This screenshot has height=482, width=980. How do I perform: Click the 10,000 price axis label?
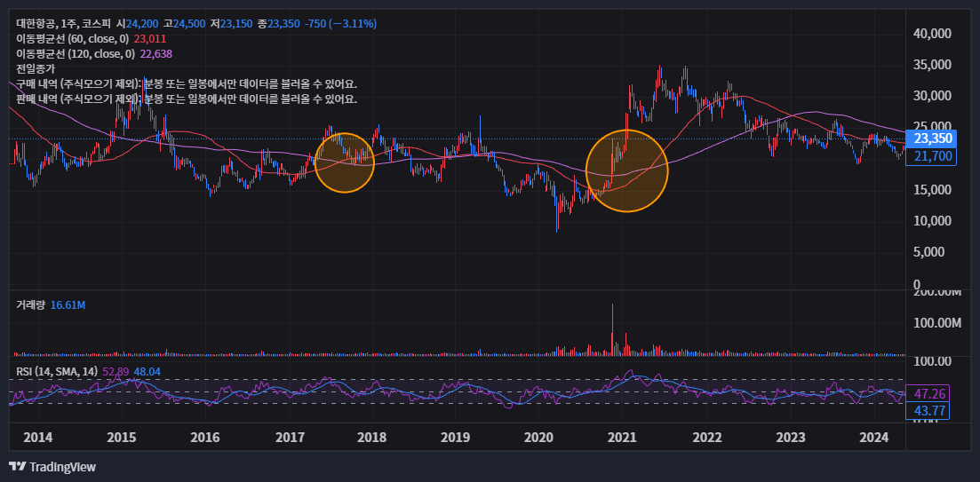933,220
